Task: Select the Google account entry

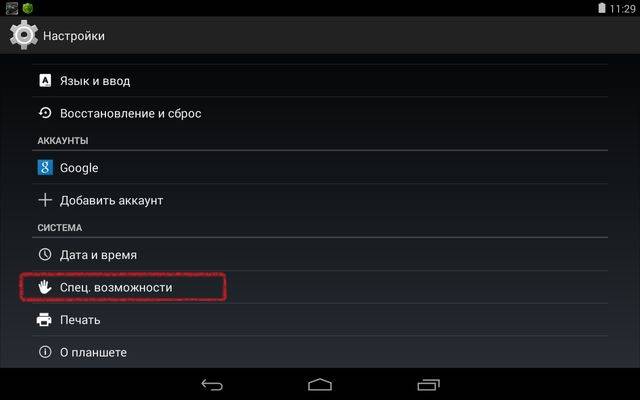Action: coord(320,167)
